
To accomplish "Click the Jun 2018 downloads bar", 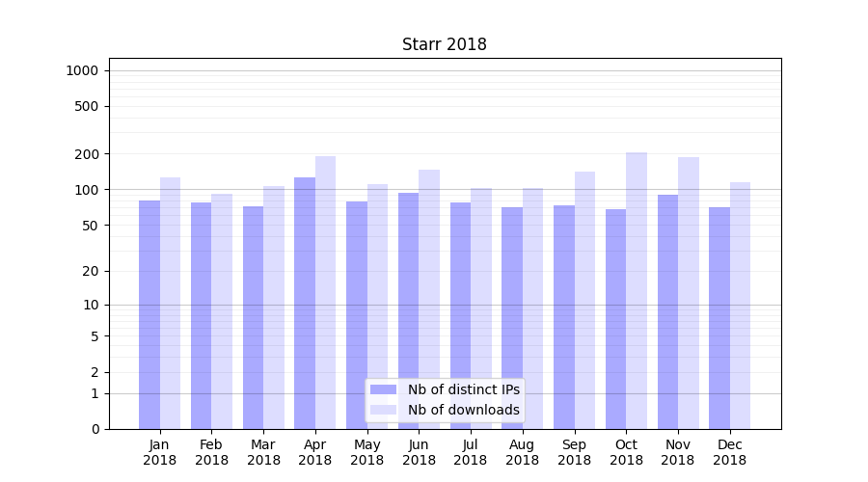I will pos(429,299).
